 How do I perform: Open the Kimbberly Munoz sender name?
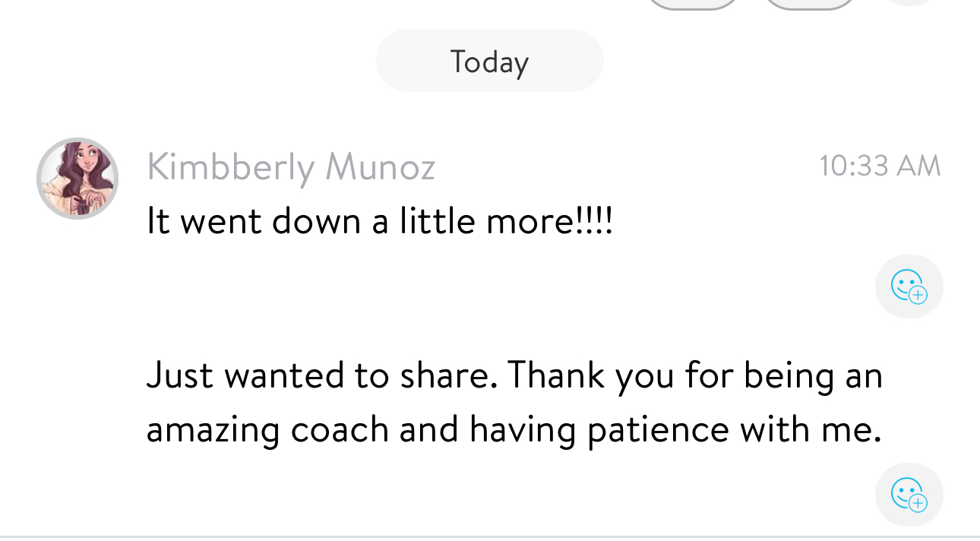[x=291, y=166]
